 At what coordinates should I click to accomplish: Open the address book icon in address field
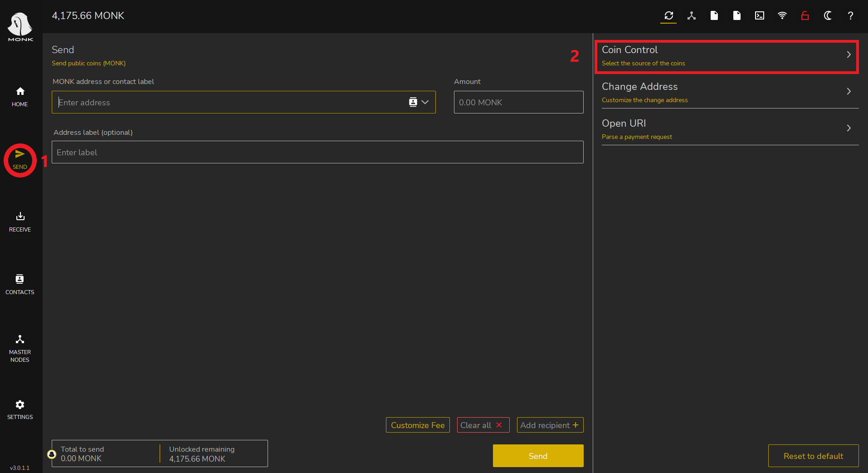[x=413, y=102]
